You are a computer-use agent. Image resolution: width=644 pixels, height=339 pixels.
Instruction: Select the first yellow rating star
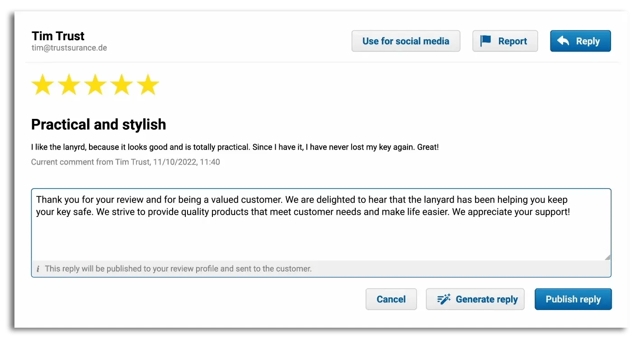tap(42, 85)
